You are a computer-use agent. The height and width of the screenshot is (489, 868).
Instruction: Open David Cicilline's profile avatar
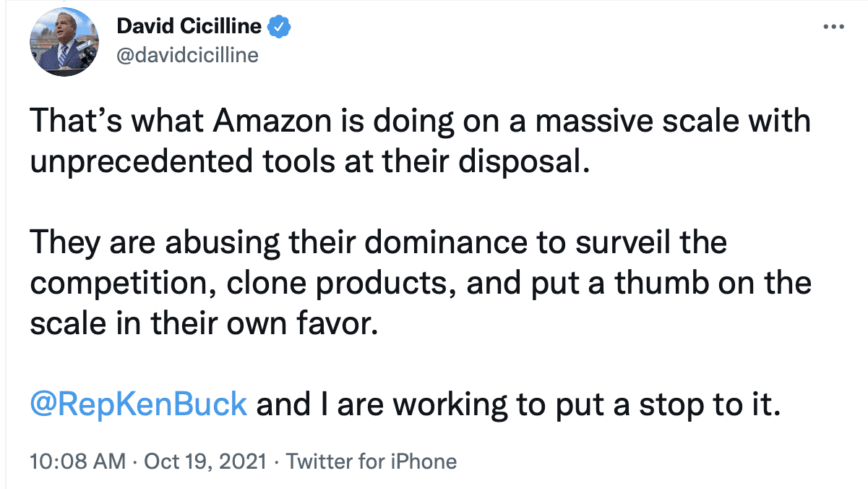click(64, 43)
